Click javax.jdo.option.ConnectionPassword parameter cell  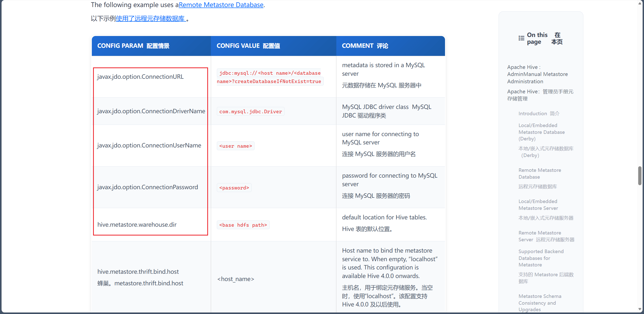[x=147, y=187]
